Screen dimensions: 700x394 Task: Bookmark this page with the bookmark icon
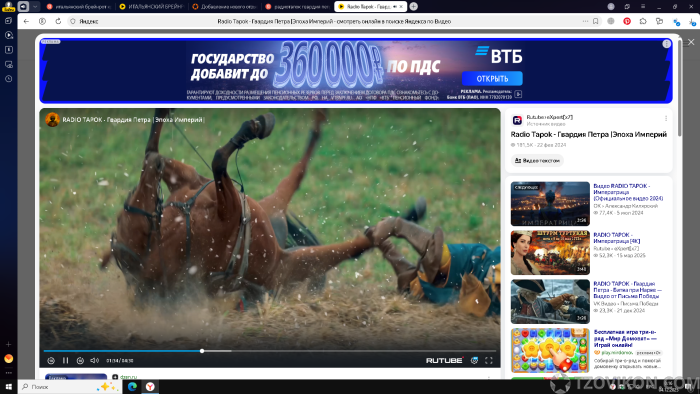point(596,21)
